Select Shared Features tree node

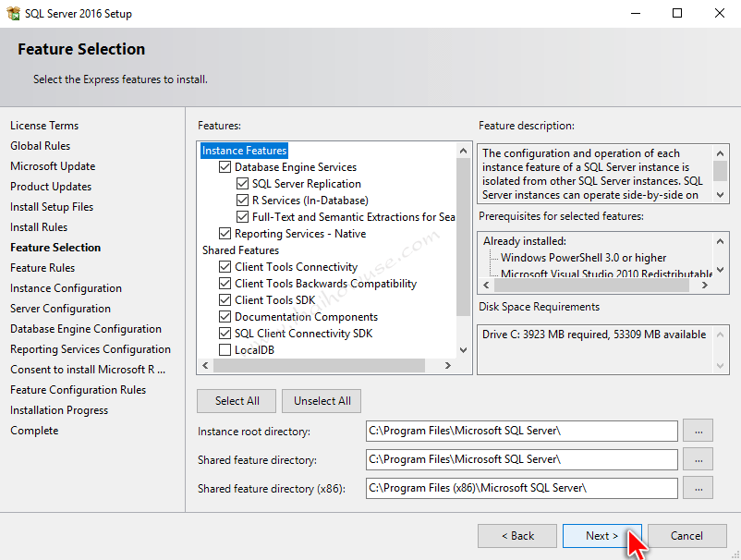coord(240,250)
